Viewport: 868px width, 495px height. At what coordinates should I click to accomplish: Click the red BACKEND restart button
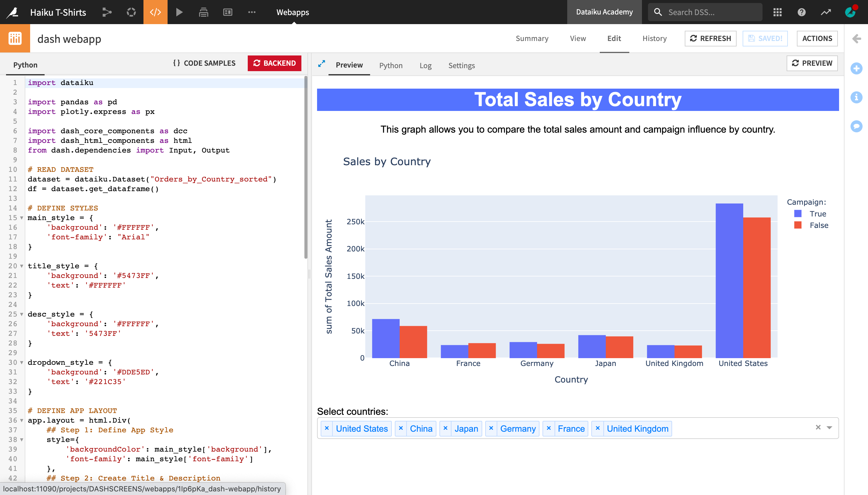(x=274, y=63)
